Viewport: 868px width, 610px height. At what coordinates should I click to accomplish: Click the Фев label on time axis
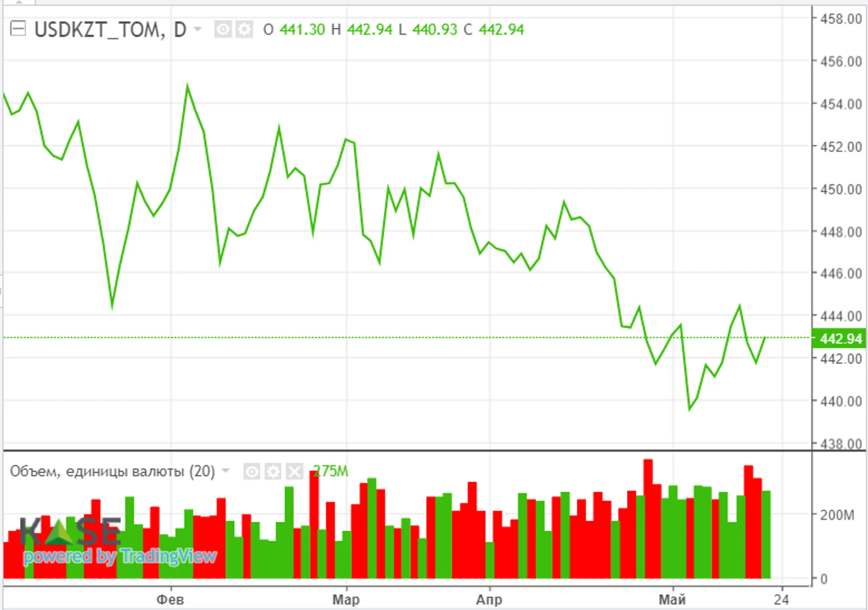[170, 600]
